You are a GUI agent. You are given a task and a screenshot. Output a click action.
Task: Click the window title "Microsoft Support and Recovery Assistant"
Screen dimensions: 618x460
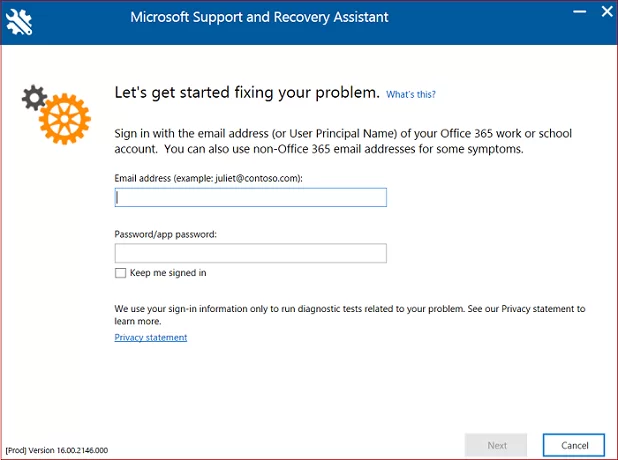pyautogui.click(x=259, y=18)
